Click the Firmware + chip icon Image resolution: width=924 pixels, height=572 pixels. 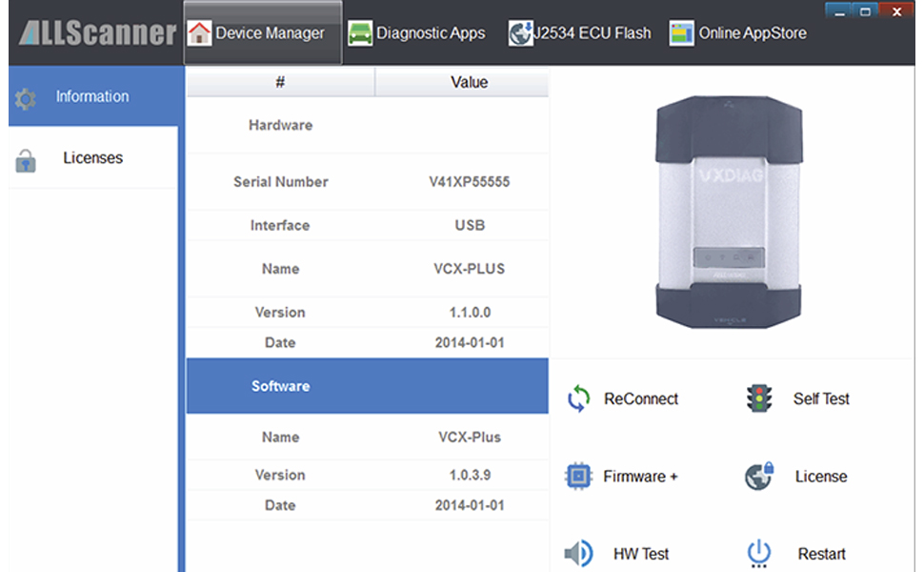pyautogui.click(x=578, y=476)
